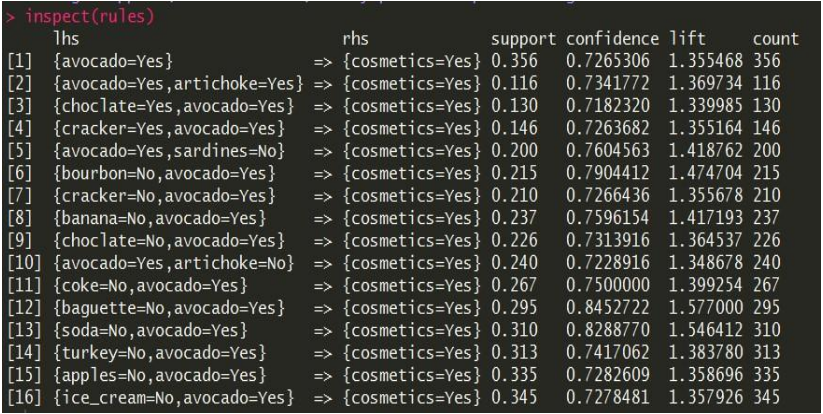Click the {ice_cream=No,avocado=Yes} entry
The height and width of the screenshot is (414, 823).
tap(174, 397)
